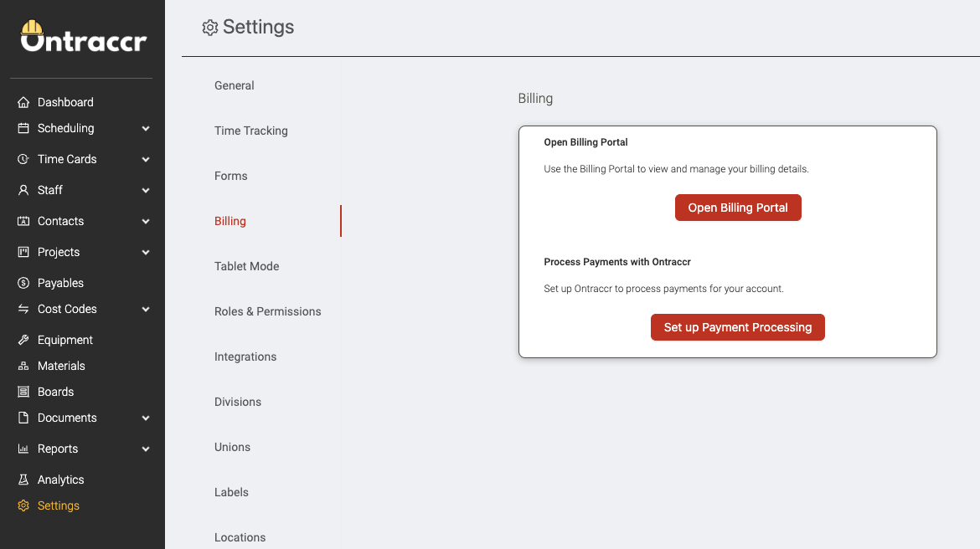Select the Billing settings tab
980x549 pixels.
click(x=230, y=221)
